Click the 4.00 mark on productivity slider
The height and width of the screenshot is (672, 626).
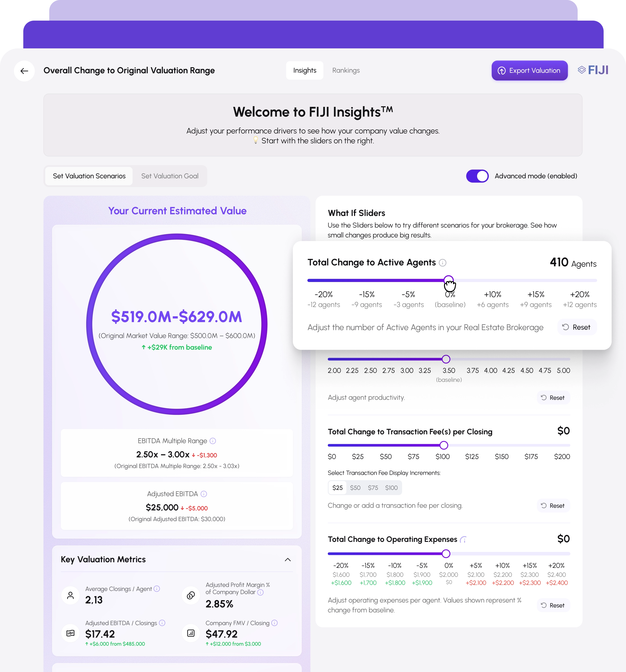click(x=491, y=370)
